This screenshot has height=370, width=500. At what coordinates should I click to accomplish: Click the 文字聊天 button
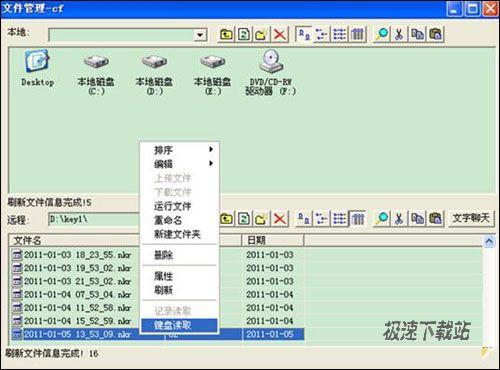(x=471, y=218)
